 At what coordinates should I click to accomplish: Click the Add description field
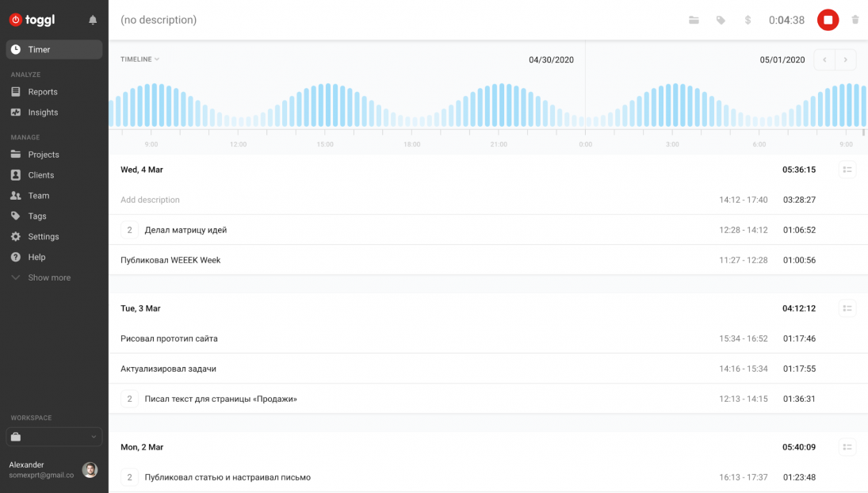pos(151,200)
